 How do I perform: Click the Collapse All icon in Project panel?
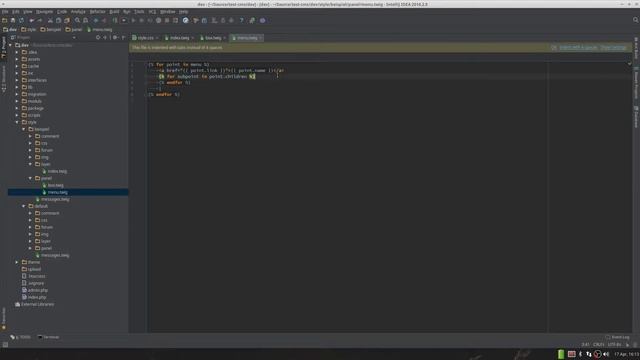point(105,37)
